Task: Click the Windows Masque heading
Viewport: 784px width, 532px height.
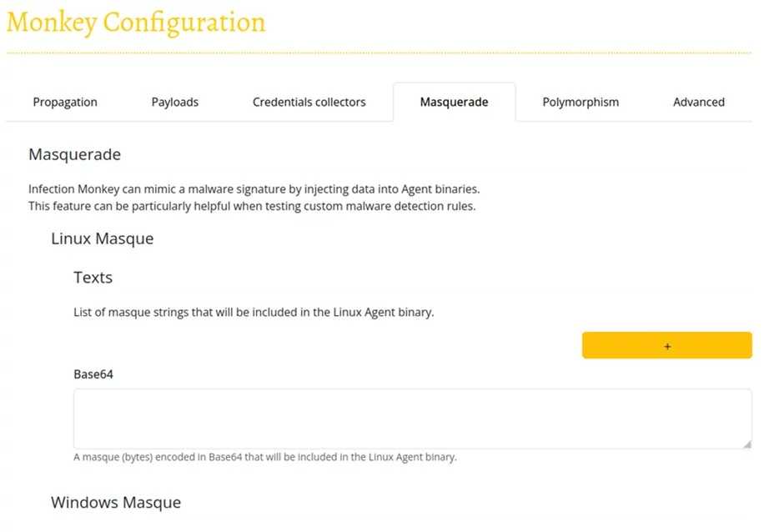Action: (x=115, y=502)
